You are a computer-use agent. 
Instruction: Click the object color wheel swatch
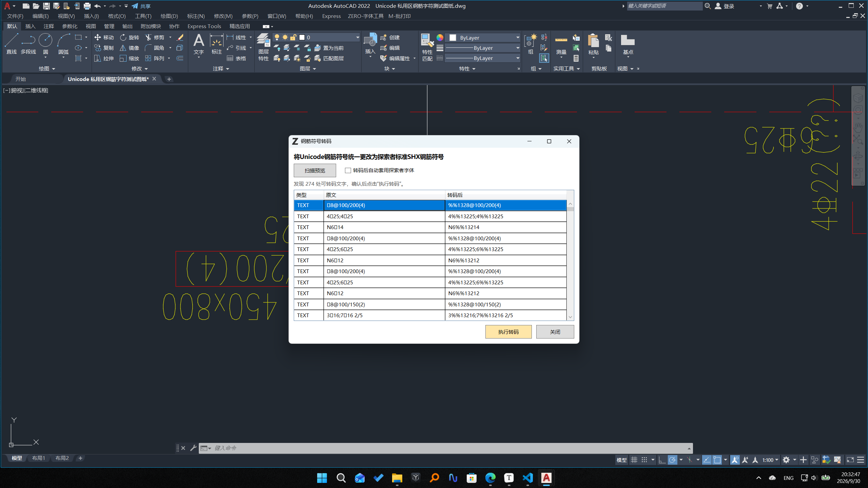[440, 38]
